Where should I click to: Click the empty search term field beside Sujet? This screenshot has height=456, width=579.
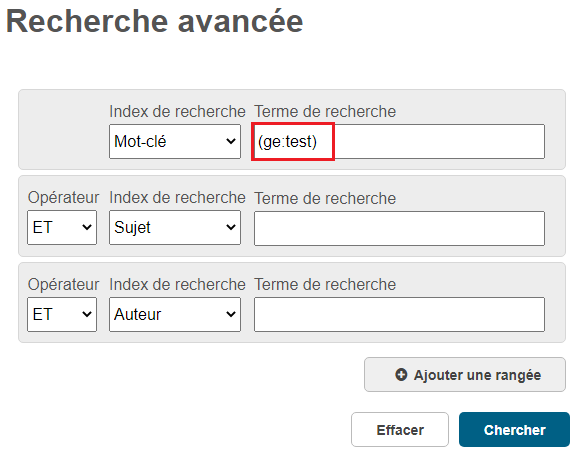tap(399, 228)
